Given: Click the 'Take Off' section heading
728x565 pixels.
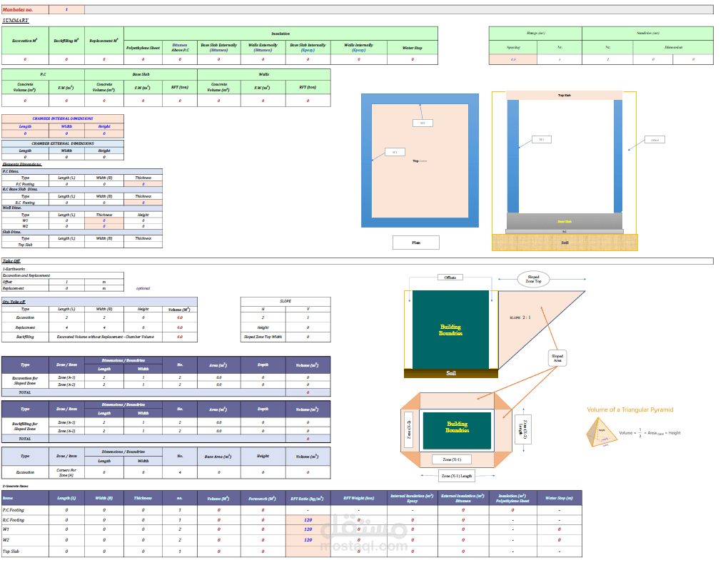Looking at the screenshot, I should click(11, 261).
